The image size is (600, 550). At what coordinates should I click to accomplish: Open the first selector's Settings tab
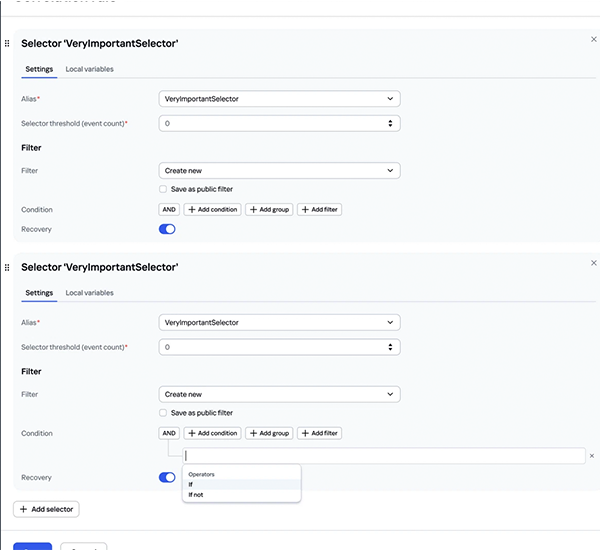coord(39,69)
